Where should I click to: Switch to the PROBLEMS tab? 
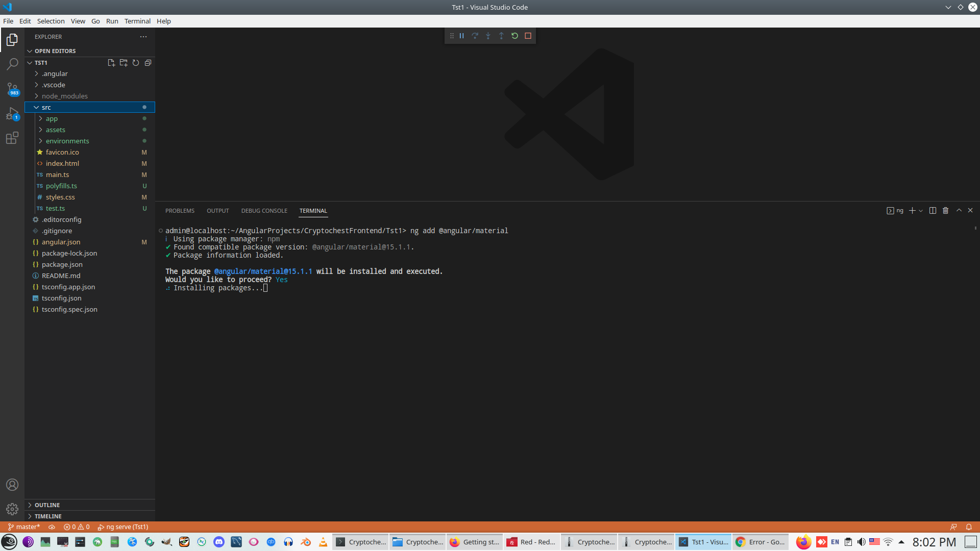[180, 211]
